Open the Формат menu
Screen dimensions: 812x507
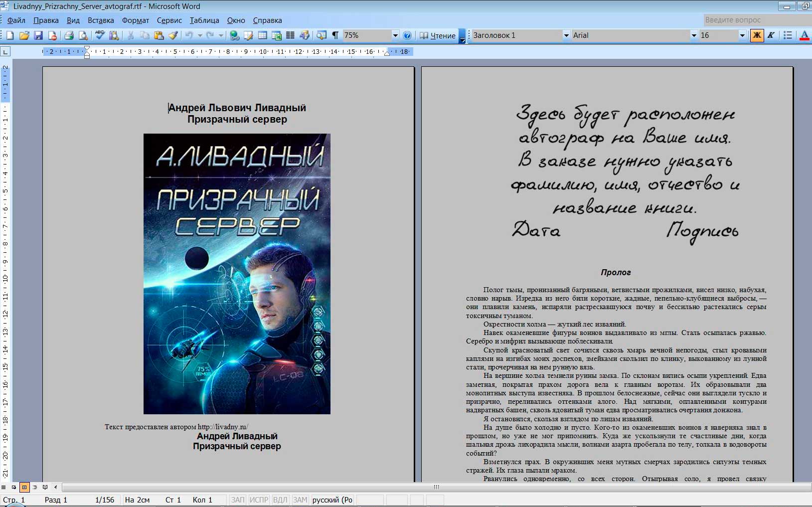click(135, 20)
